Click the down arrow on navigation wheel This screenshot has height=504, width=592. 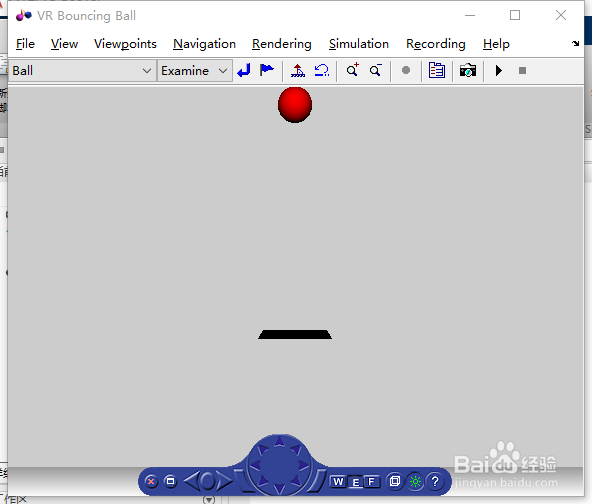279,489
